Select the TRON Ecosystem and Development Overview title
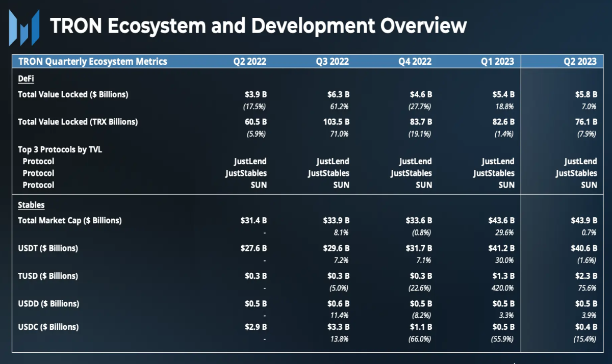The image size is (612, 364). (x=258, y=25)
